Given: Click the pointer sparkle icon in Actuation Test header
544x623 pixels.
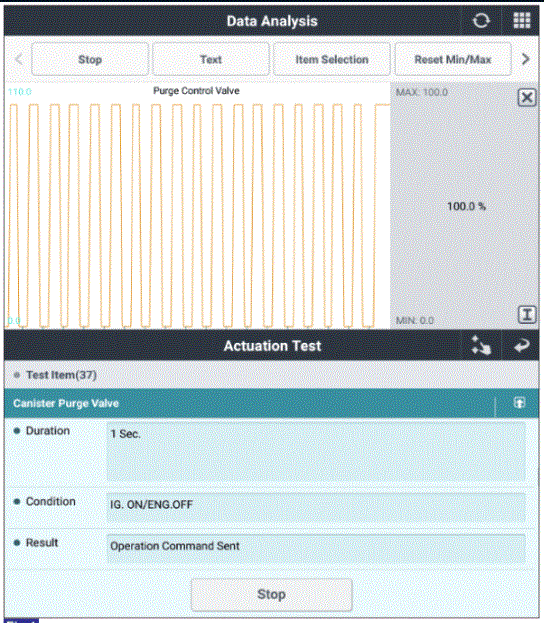Looking at the screenshot, I should pyautogui.click(x=481, y=346).
